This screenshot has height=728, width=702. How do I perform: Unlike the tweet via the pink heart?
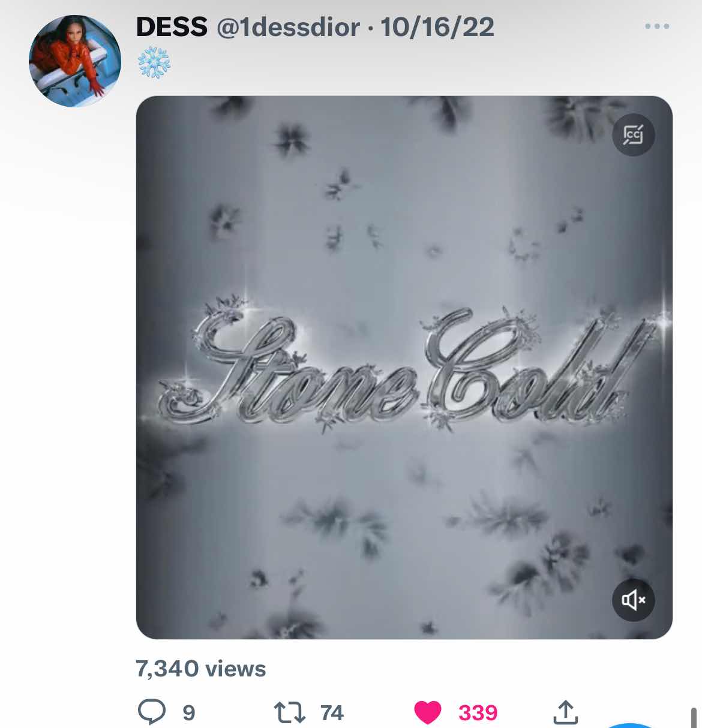(x=428, y=712)
